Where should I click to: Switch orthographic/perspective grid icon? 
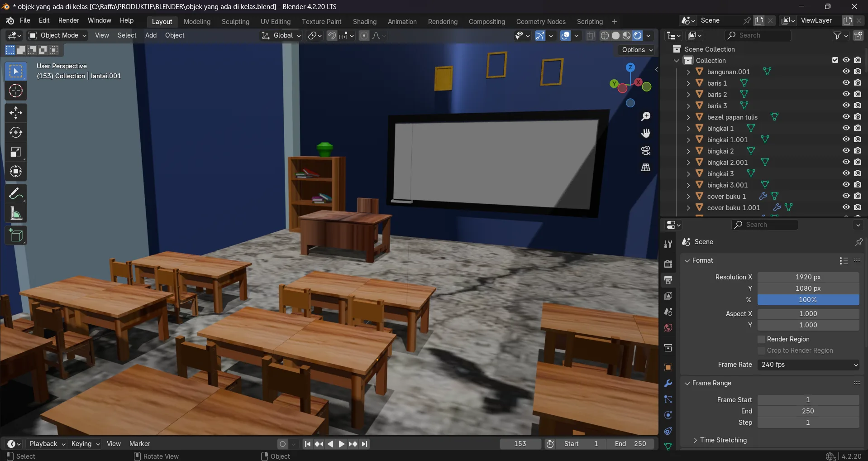tap(646, 168)
